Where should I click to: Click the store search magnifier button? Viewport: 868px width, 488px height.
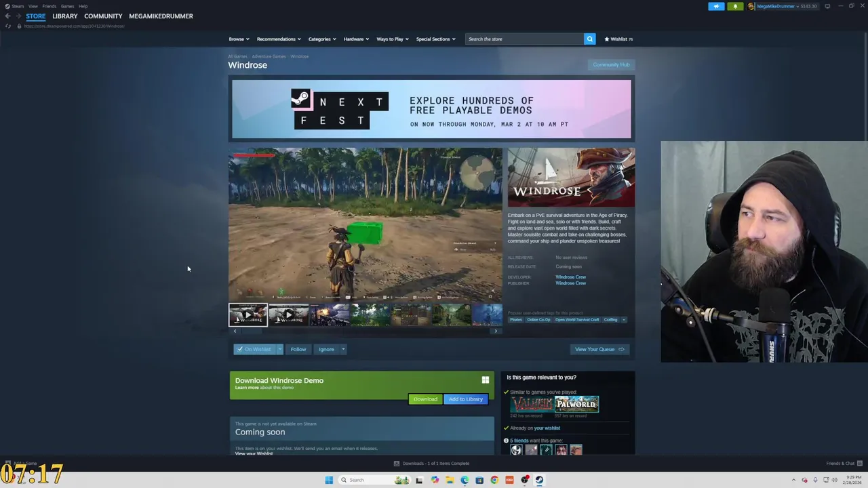pyautogui.click(x=589, y=39)
